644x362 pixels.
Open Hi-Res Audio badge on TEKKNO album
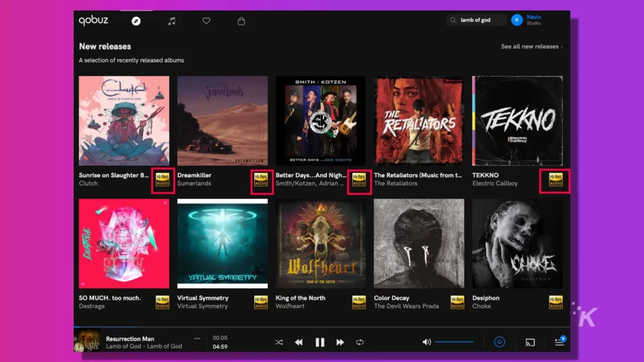coord(554,179)
